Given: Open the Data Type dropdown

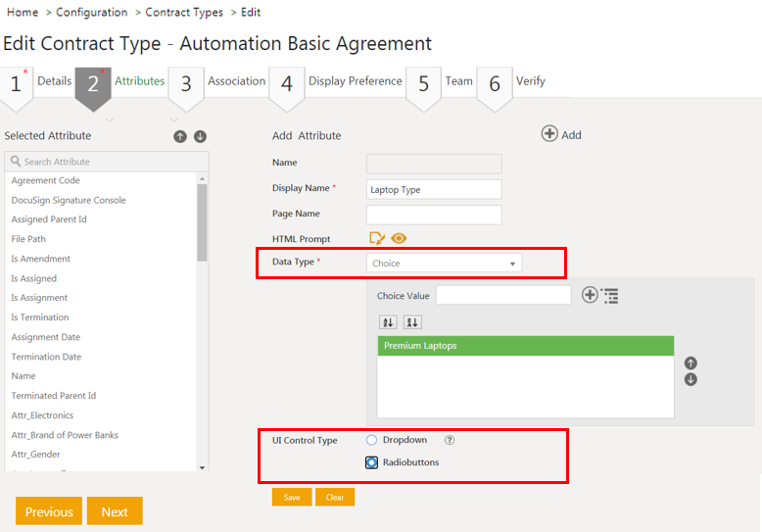Looking at the screenshot, I should (x=445, y=264).
